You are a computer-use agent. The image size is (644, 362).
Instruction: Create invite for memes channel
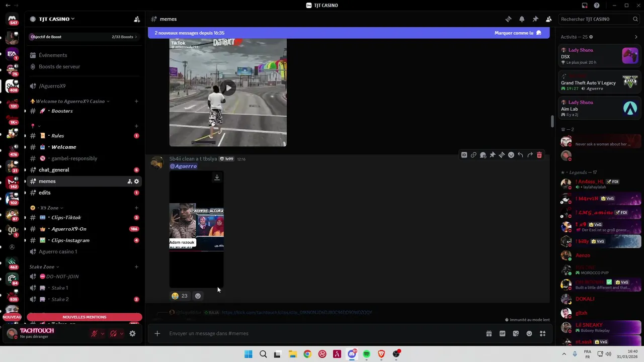129,181
